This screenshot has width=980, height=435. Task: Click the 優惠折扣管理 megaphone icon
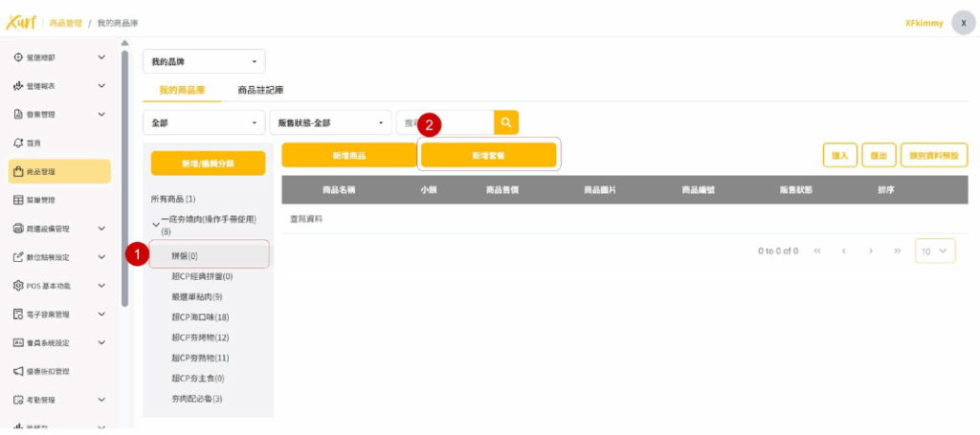[17, 371]
